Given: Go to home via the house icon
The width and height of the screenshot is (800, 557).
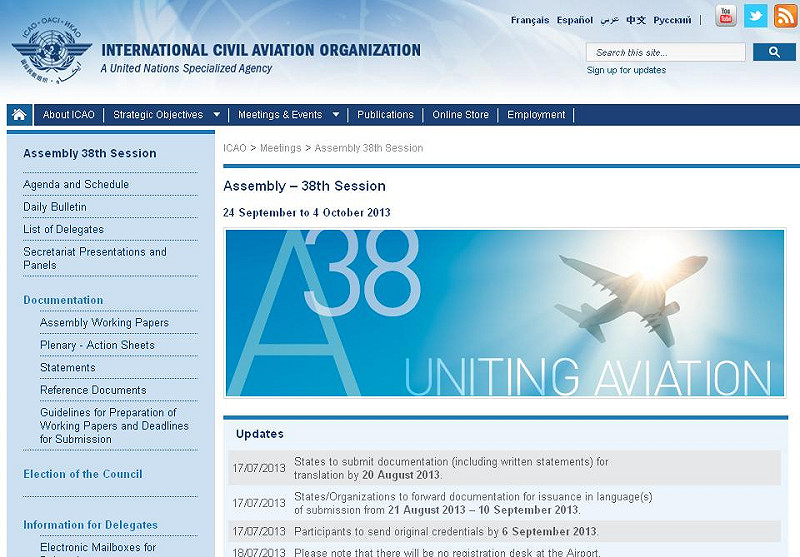Looking at the screenshot, I should (19, 115).
